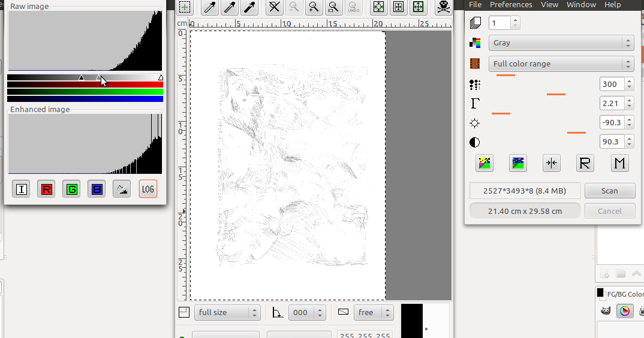This screenshot has height=338, width=644.
Task: Open the Preferences menu
Action: (x=511, y=5)
